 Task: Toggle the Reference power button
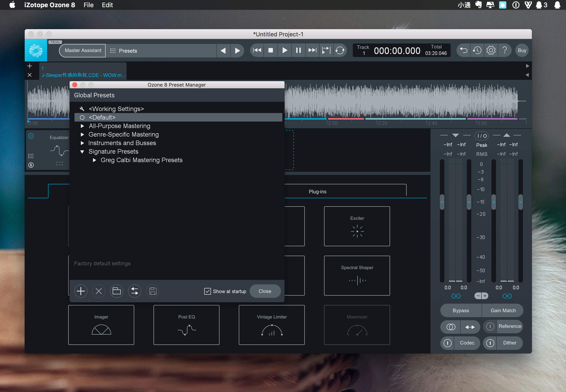pos(490,327)
